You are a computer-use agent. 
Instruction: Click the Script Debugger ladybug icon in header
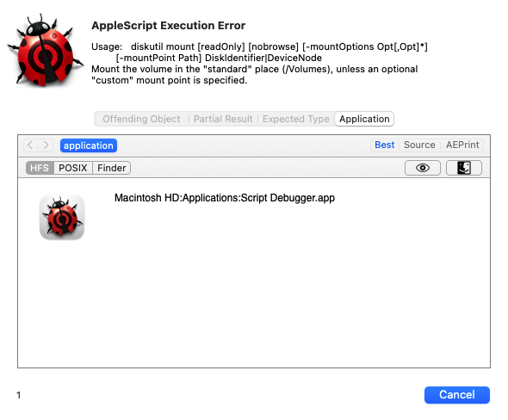pyautogui.click(x=45, y=50)
